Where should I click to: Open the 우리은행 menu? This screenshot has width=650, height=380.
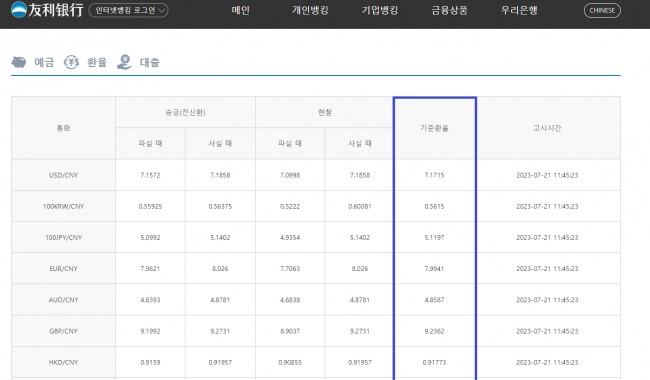point(519,10)
